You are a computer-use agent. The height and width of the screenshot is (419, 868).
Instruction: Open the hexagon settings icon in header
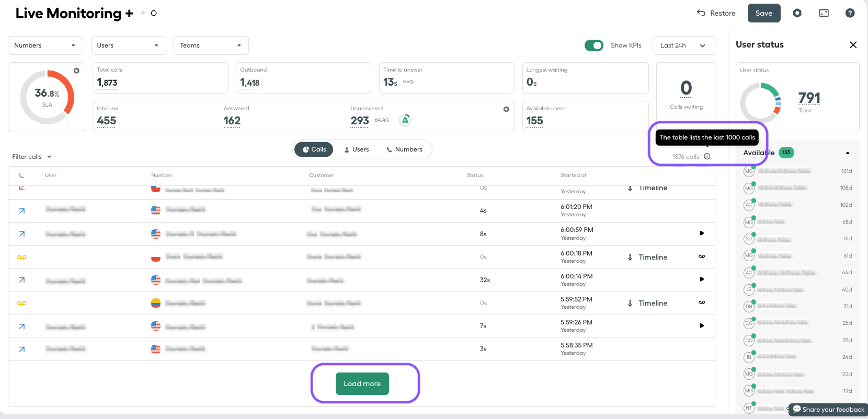coord(797,13)
